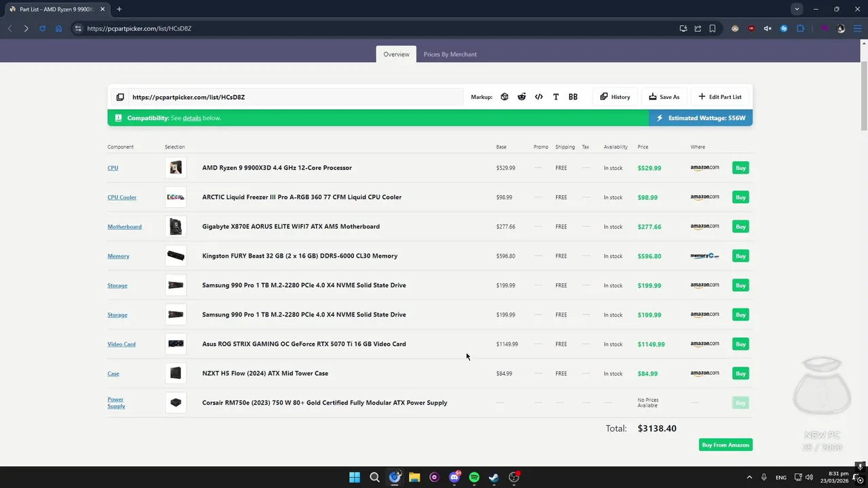The image size is (868, 488).
Task: Open AMD Ryzen 9 9900X3D product name
Action: [x=277, y=167]
